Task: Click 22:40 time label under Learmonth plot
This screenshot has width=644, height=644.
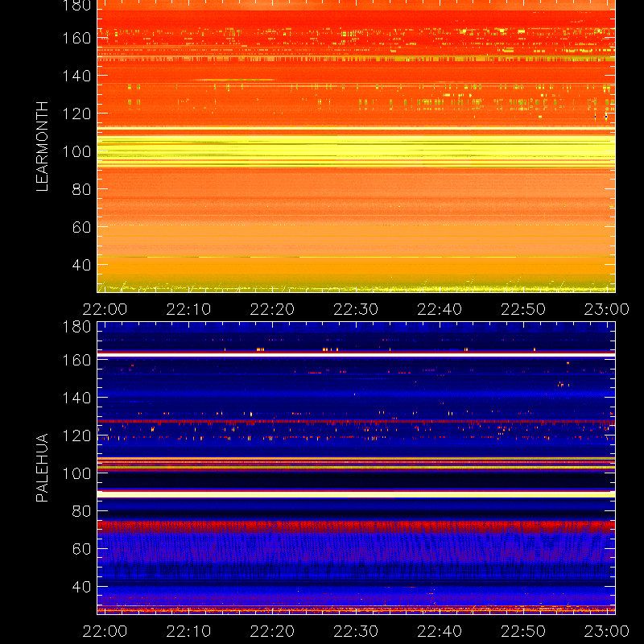Action: (x=440, y=309)
